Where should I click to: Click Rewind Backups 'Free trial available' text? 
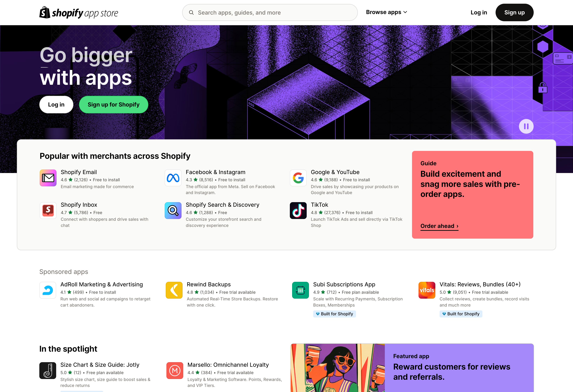click(x=237, y=292)
